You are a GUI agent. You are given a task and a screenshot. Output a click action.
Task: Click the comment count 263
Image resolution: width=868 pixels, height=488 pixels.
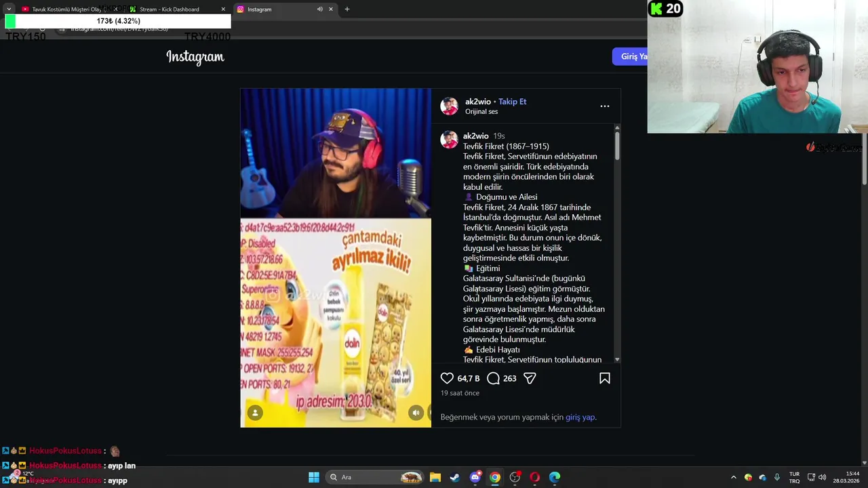(510, 379)
